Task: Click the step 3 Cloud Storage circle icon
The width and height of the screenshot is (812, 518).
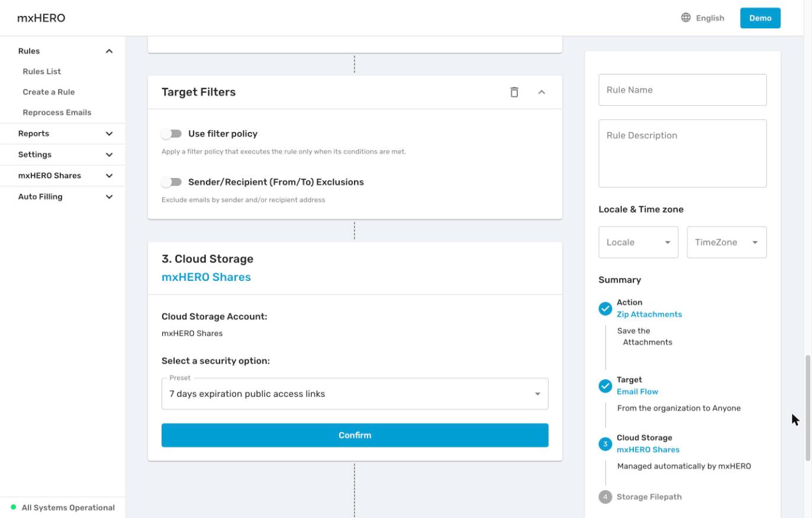Action: pyautogui.click(x=605, y=444)
